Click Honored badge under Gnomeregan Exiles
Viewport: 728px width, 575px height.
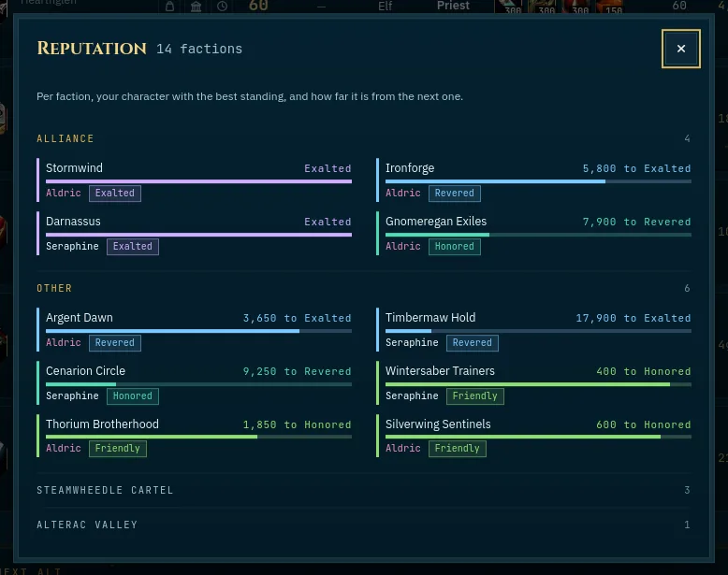tap(455, 247)
